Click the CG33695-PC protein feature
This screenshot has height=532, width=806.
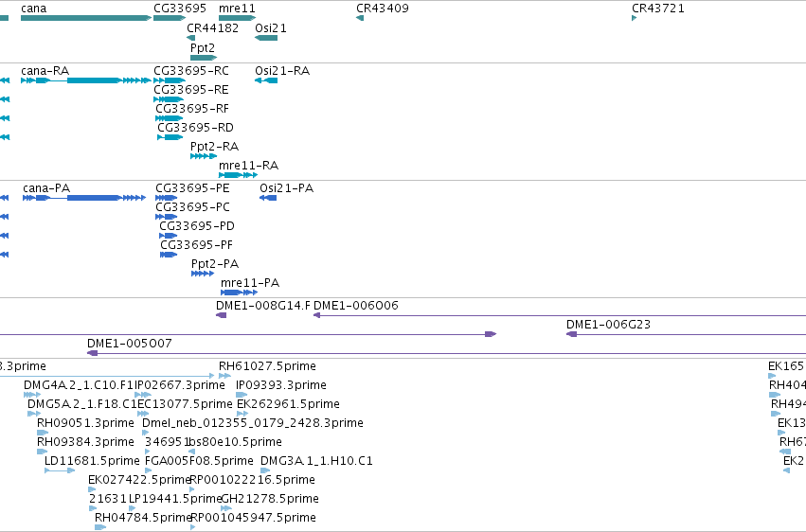[167, 217]
